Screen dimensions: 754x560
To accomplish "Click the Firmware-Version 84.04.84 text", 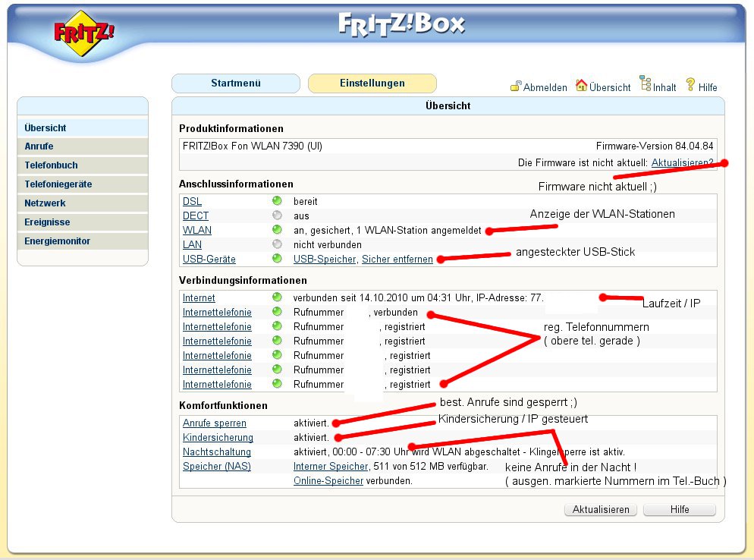I will (655, 146).
